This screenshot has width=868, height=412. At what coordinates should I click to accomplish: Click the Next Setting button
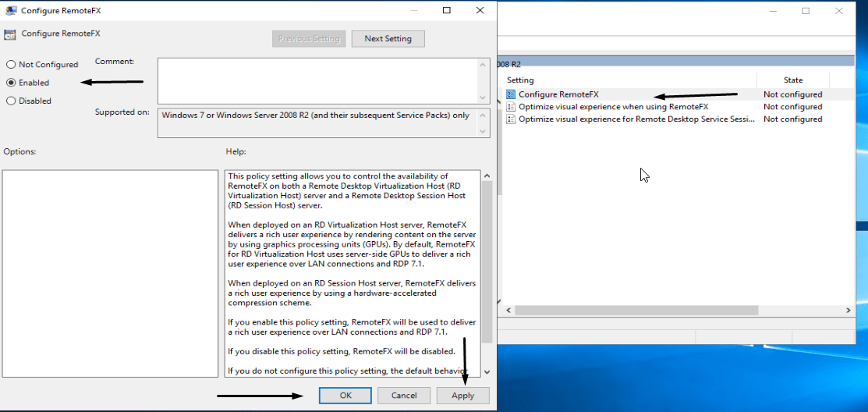click(x=388, y=39)
